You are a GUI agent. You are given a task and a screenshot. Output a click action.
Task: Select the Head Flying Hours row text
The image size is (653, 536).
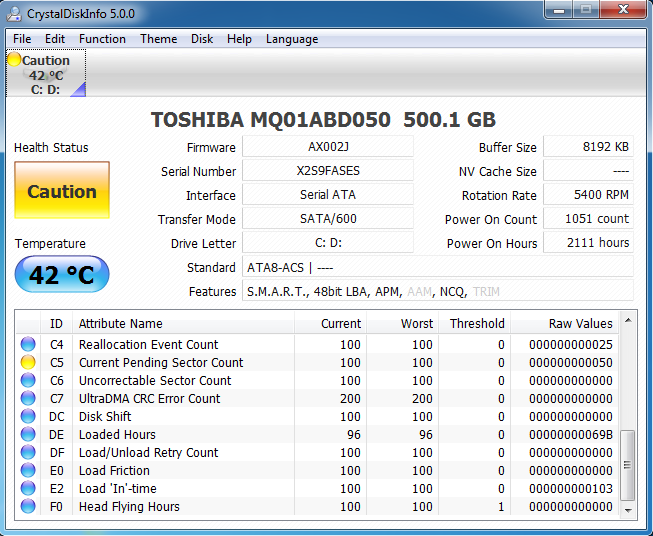coord(129,506)
